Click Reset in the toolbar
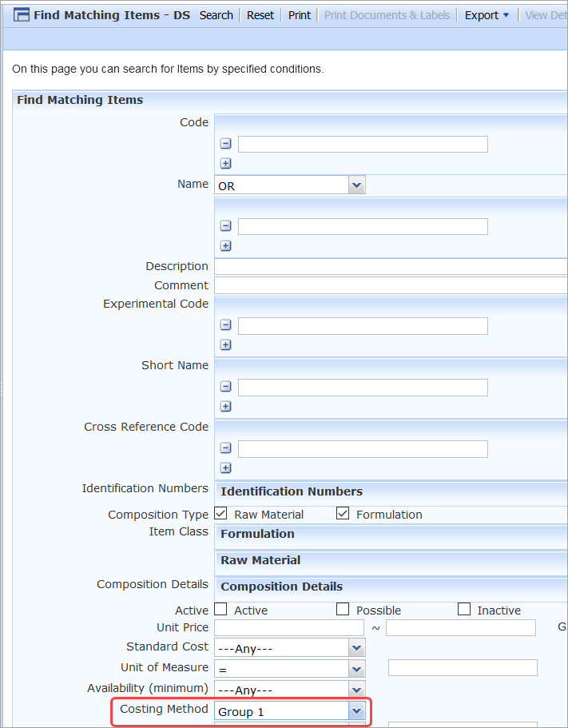This screenshot has width=568, height=728. tap(260, 15)
